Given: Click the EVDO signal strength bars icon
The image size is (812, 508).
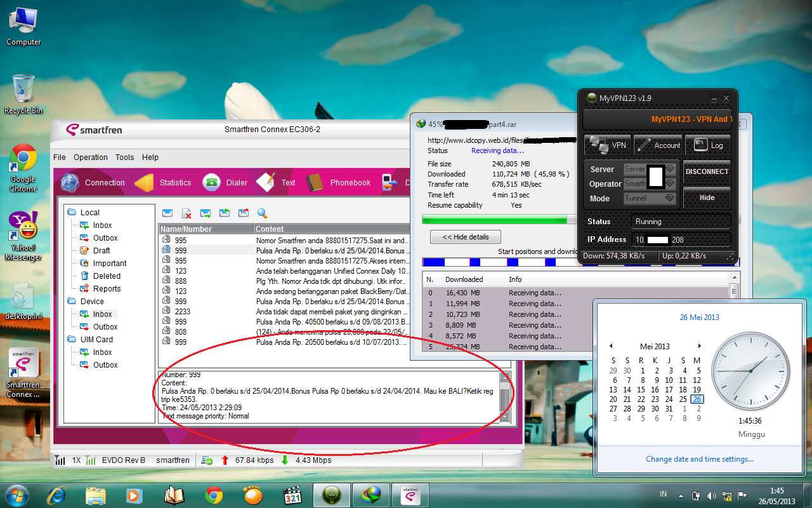Looking at the screenshot, I should coord(91,460).
